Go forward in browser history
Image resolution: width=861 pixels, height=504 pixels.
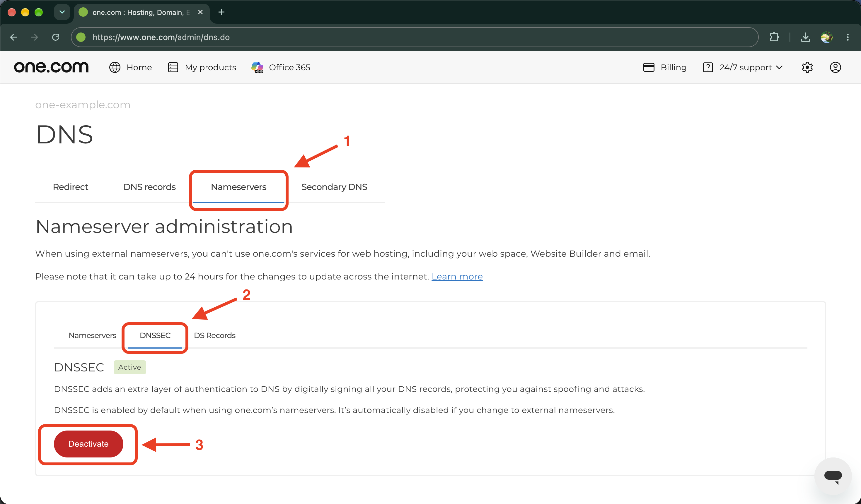[34, 37]
